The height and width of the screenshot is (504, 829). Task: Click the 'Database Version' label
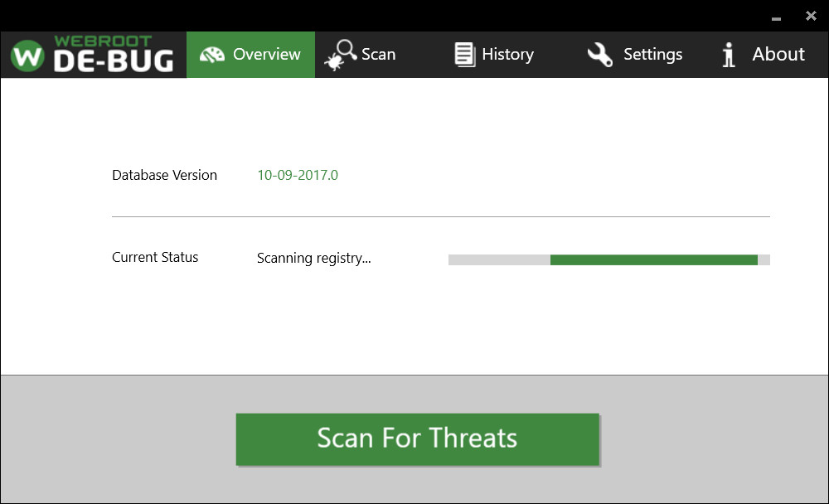tap(164, 175)
